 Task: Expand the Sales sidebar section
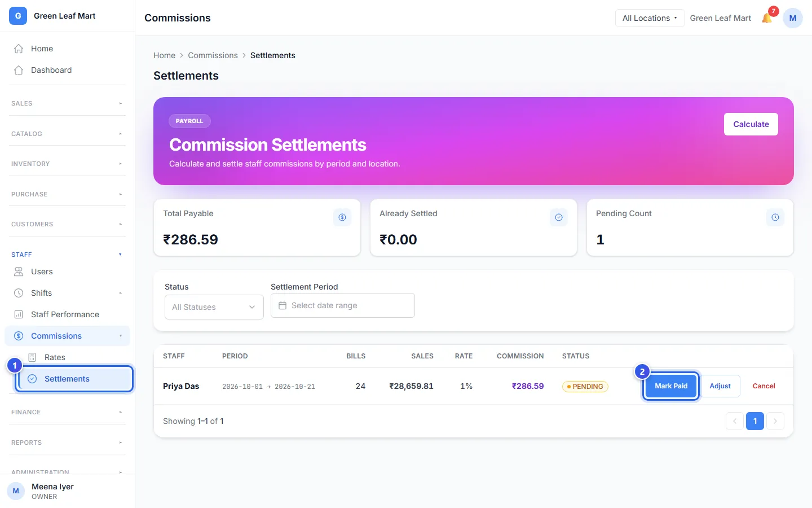pyautogui.click(x=67, y=103)
